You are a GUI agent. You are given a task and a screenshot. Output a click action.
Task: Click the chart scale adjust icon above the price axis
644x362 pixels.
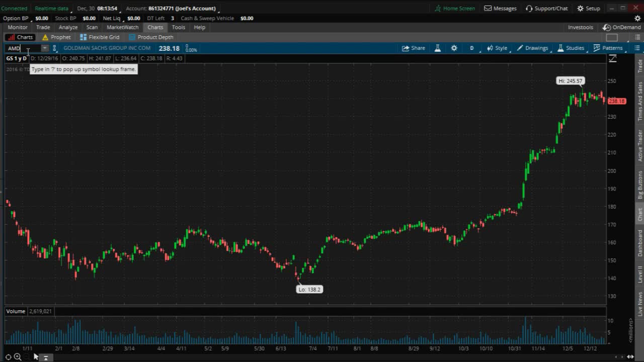click(x=613, y=59)
